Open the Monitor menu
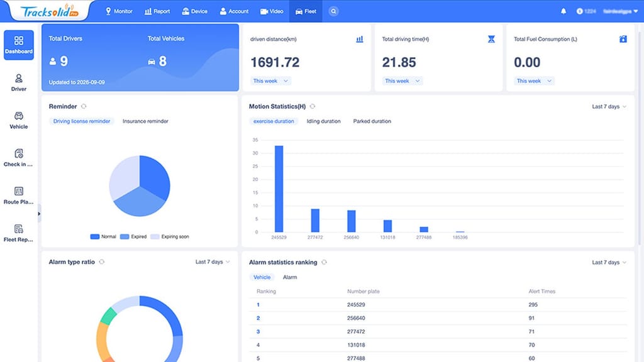 coord(119,11)
